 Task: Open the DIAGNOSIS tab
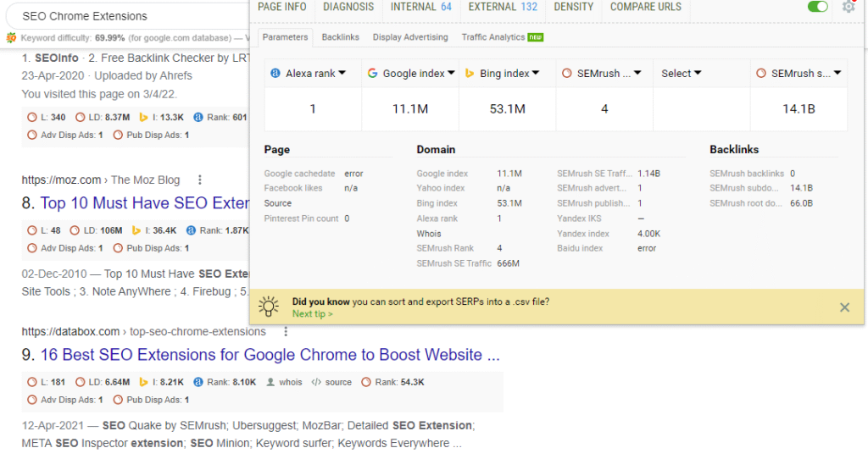(348, 7)
